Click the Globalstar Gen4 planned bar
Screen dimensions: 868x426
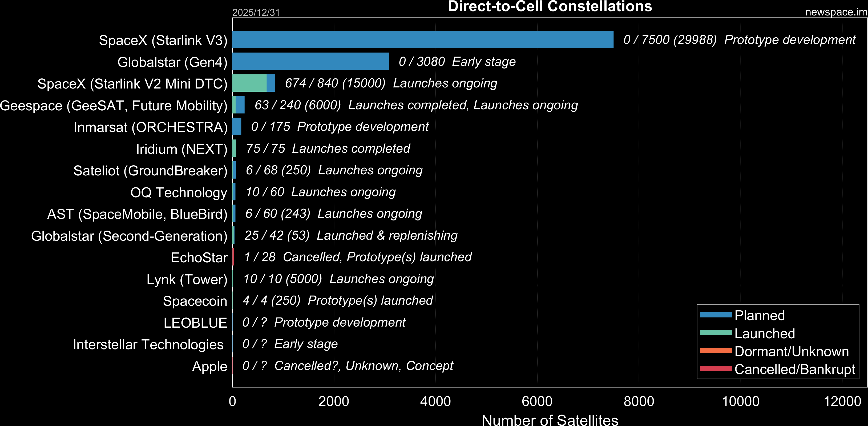pos(310,61)
